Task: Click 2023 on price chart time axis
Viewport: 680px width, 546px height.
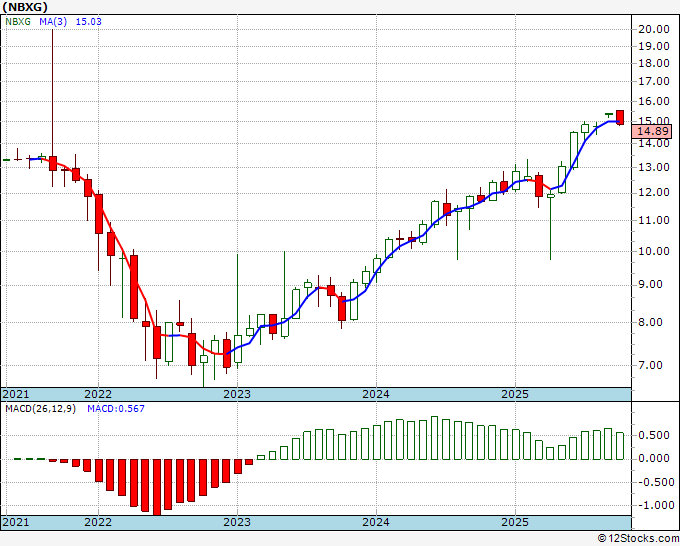Action: point(237,394)
